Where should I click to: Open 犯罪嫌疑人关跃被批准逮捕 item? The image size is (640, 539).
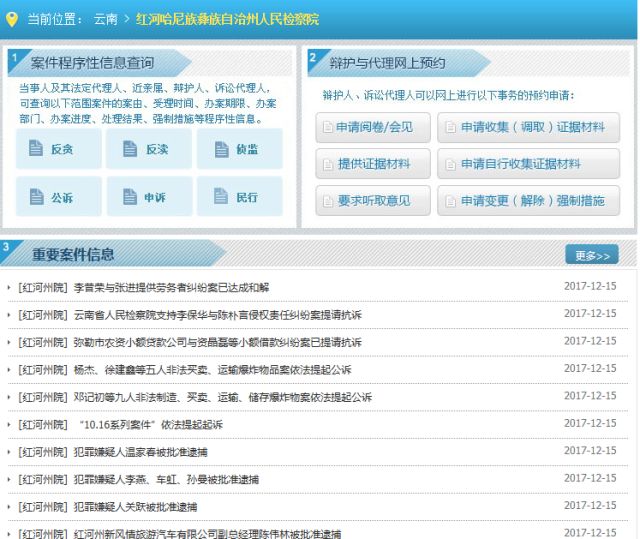coord(135,507)
